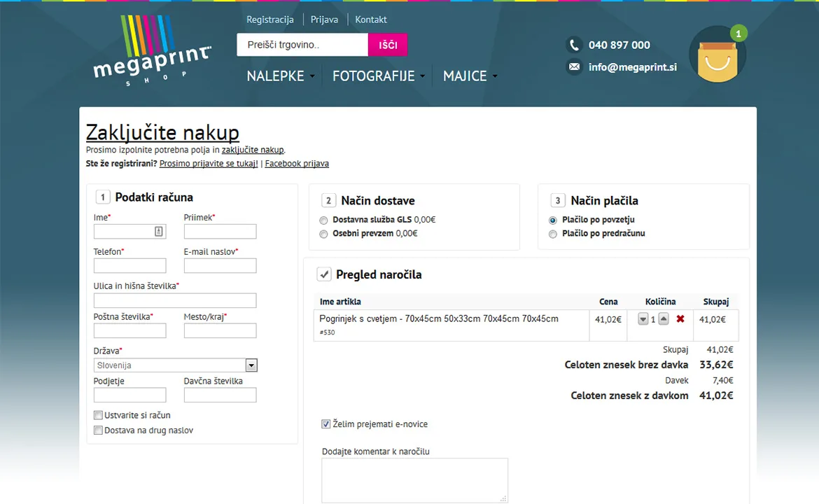The height and width of the screenshot is (504, 819).
Task: Click the green cart count badge
Action: click(738, 34)
